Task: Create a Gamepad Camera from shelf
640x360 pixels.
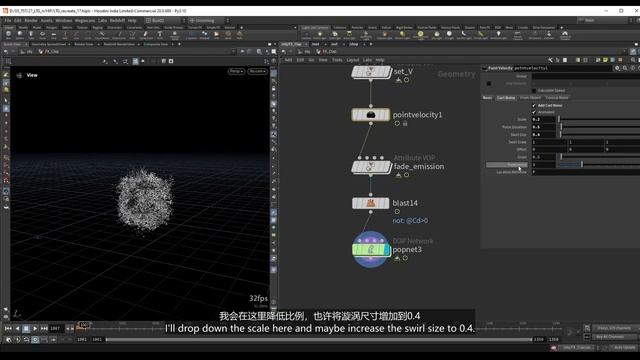Action: pos(565,35)
